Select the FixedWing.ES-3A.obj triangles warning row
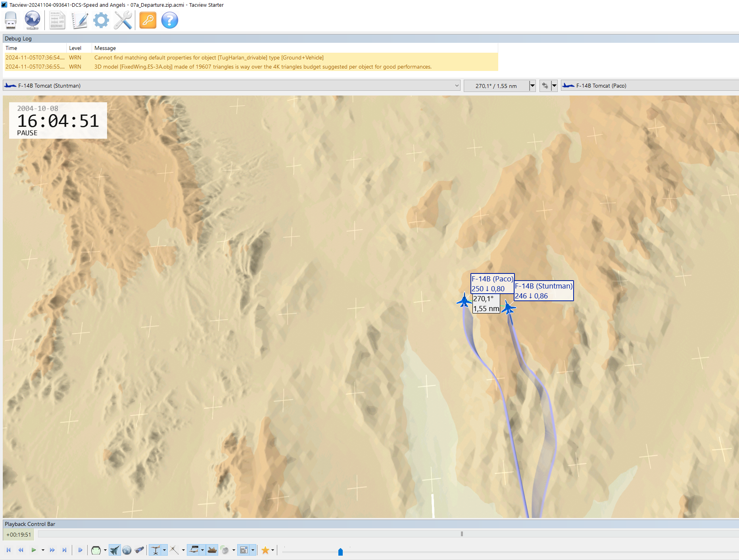739x560 pixels. (251, 67)
